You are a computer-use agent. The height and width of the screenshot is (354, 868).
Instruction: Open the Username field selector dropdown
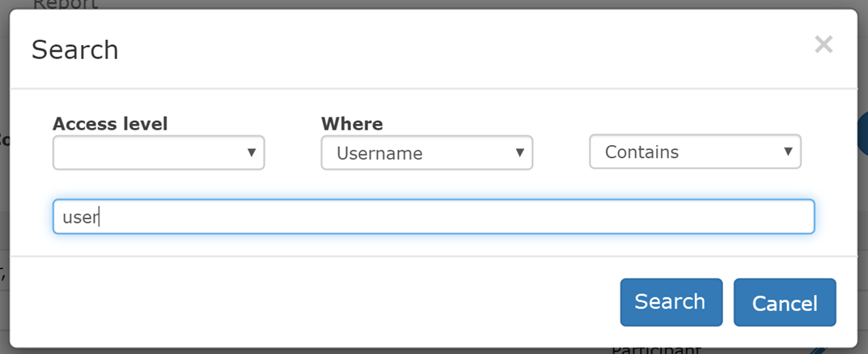tap(426, 153)
